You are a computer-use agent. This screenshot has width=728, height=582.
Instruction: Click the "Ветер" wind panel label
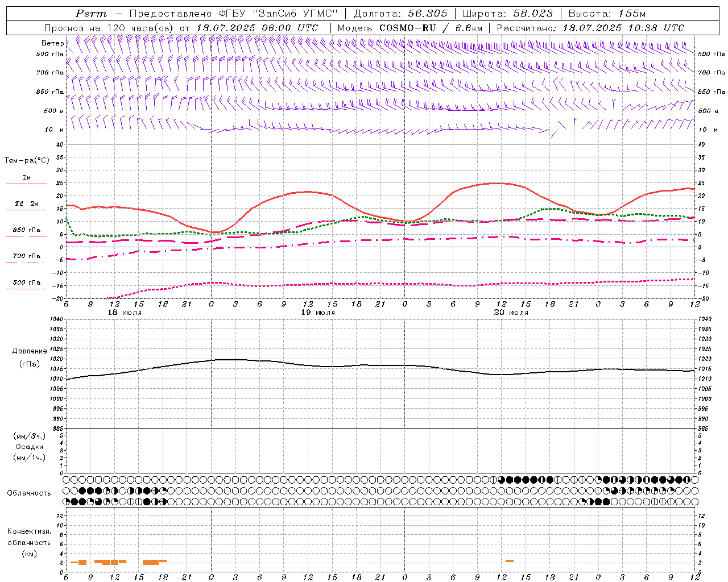pos(52,43)
